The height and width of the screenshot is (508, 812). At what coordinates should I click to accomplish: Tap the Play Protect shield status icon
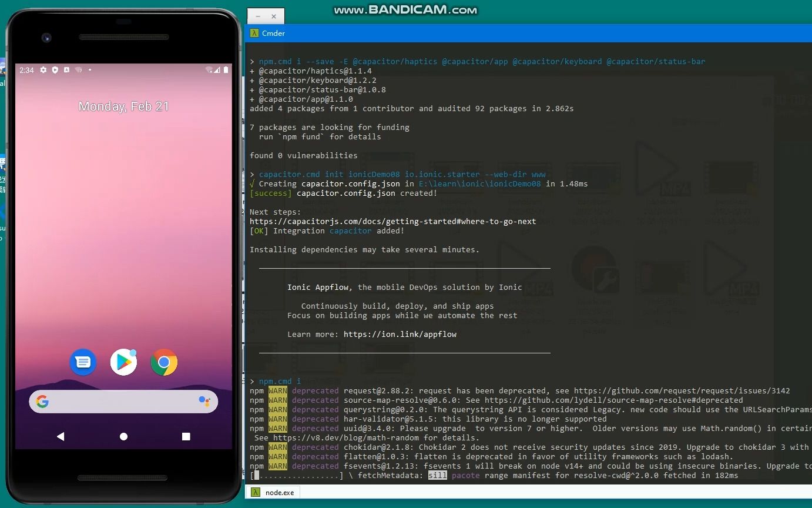click(55, 70)
